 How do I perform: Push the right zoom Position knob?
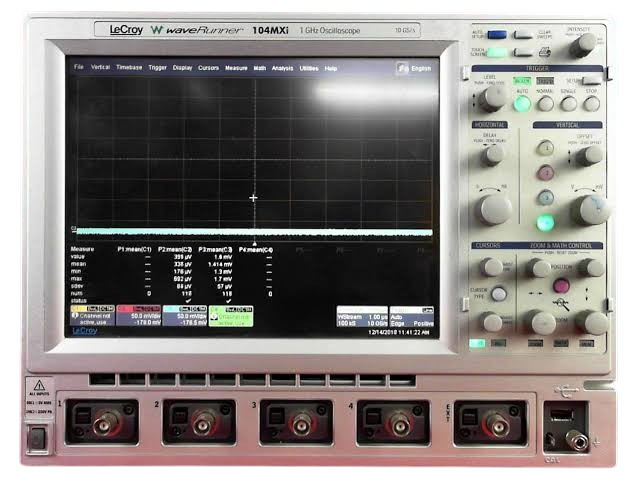point(591,268)
